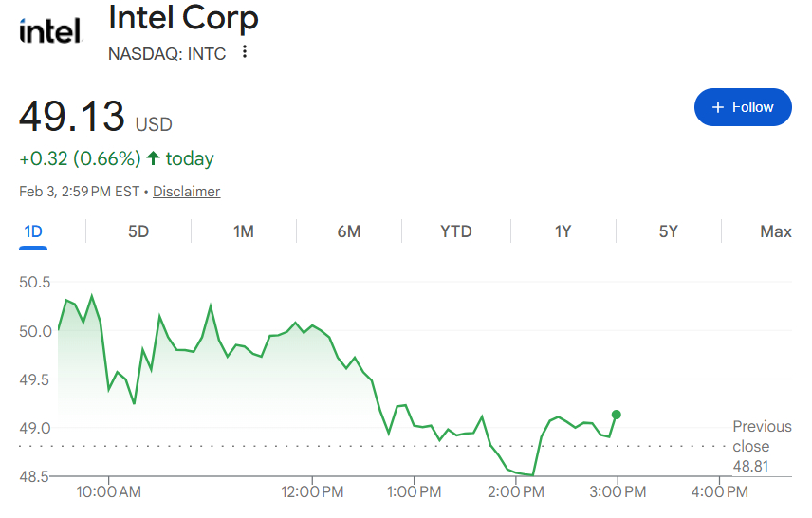The image size is (812, 518).
Task: Click the green up arrow icon
Action: (x=153, y=158)
